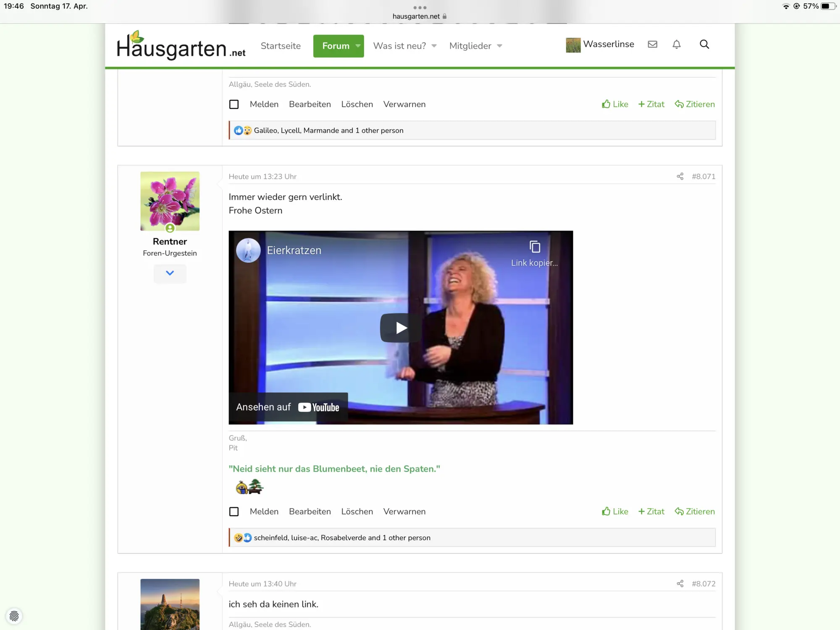The height and width of the screenshot is (630, 840).
Task: Expand the Mitglieder menu dropdown
Action: point(499,46)
